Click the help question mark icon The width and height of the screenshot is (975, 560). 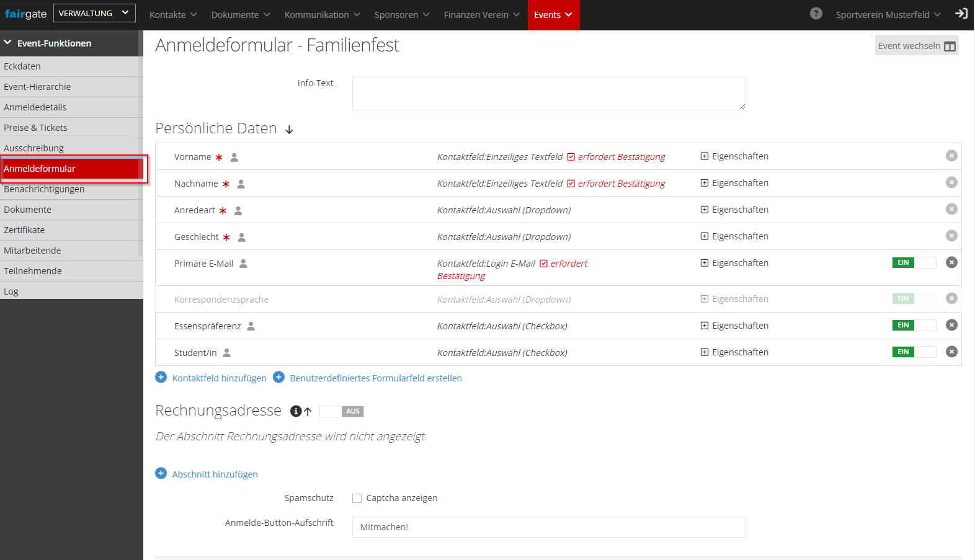[x=816, y=14]
